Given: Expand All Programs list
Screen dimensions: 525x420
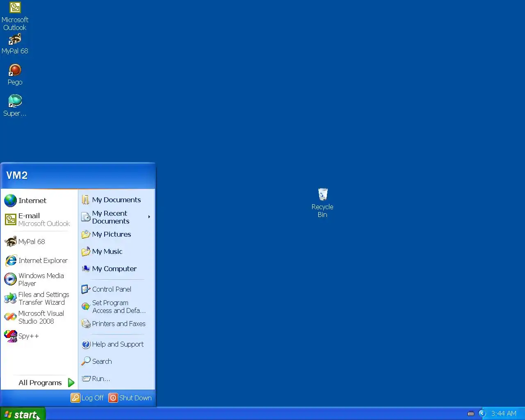Looking at the screenshot, I should tap(39, 383).
